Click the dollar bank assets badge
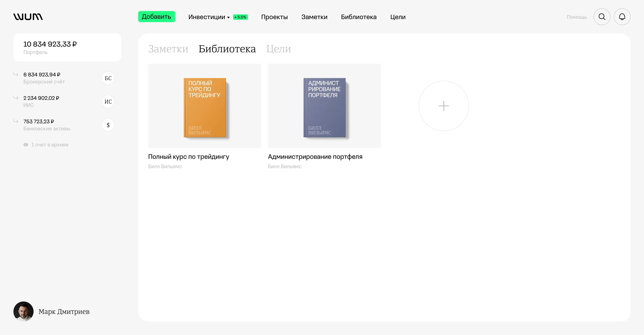Viewport: 644px width, 335px height. point(108,125)
